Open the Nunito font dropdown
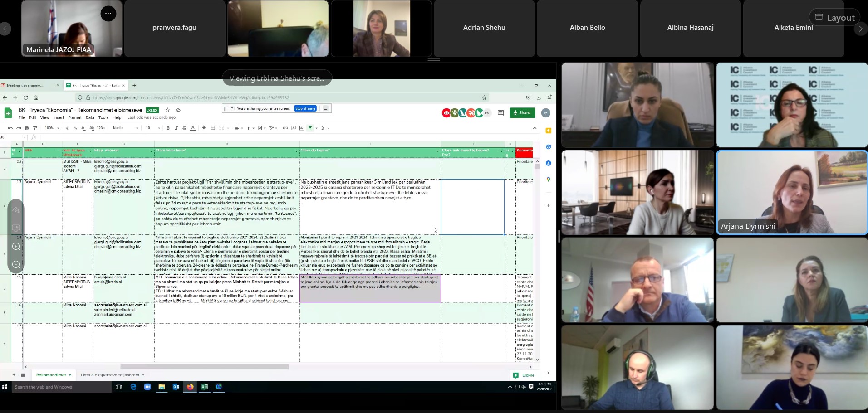 click(126, 128)
